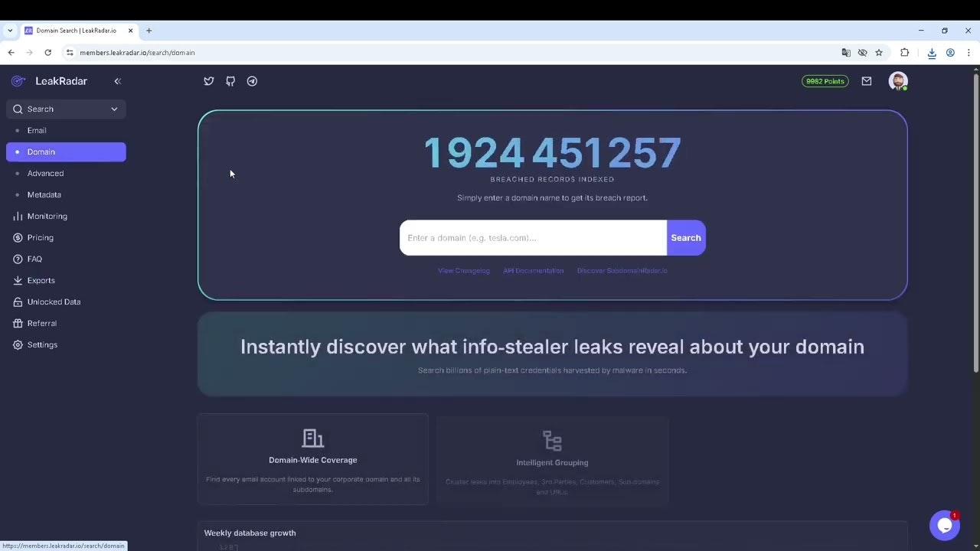Collapse the Search section in the sidebar
This screenshot has width=980, height=551.
[114, 109]
